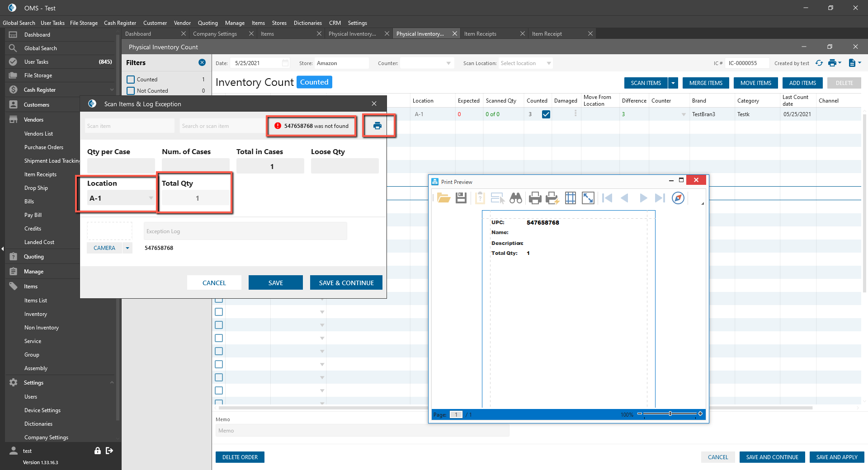Viewport: 868px width, 470px height.
Task: Go to the next preview page
Action: [643, 198]
